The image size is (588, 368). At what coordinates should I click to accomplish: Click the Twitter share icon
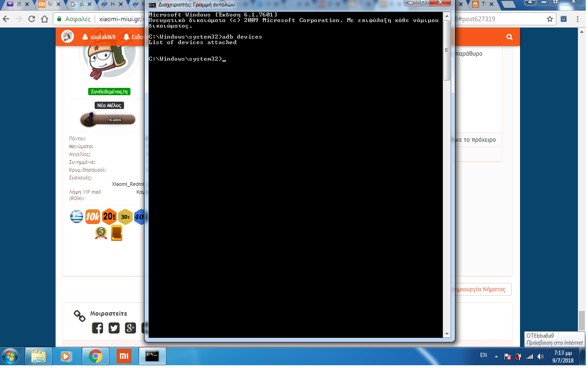point(114,328)
